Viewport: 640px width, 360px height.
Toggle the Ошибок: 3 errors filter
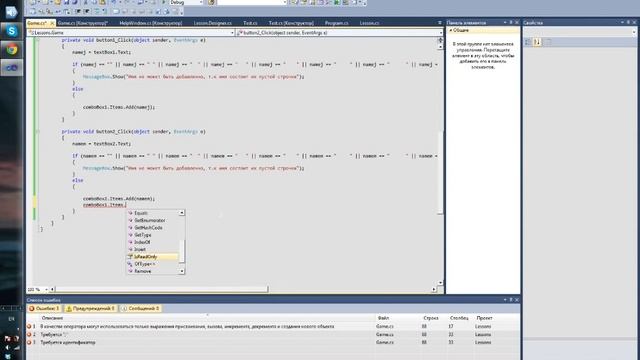(44, 309)
